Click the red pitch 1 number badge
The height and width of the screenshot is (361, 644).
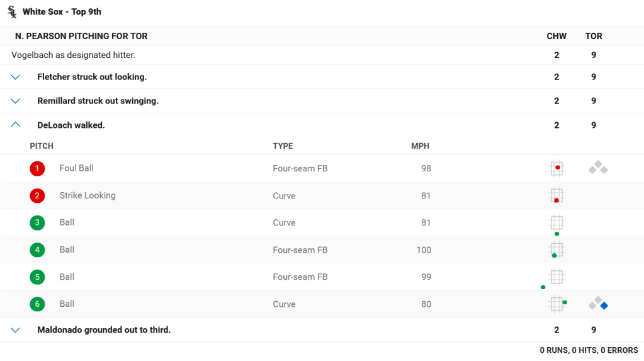click(x=37, y=169)
